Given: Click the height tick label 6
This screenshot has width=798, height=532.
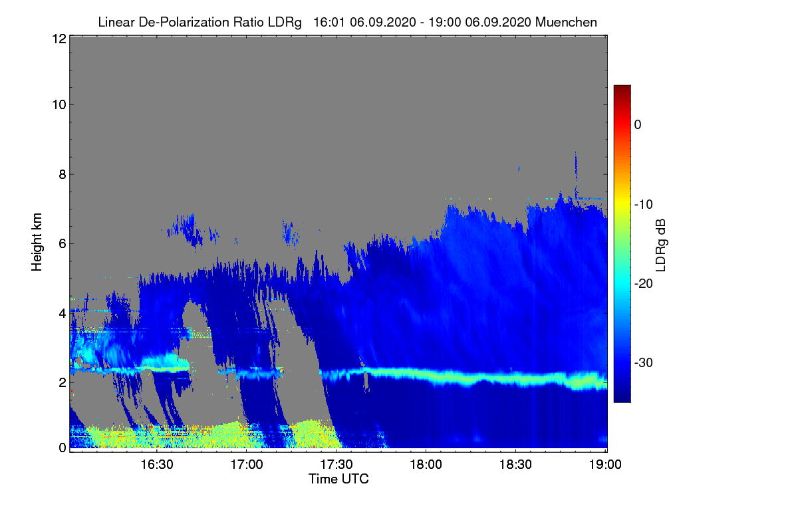Looking at the screenshot, I should [61, 243].
